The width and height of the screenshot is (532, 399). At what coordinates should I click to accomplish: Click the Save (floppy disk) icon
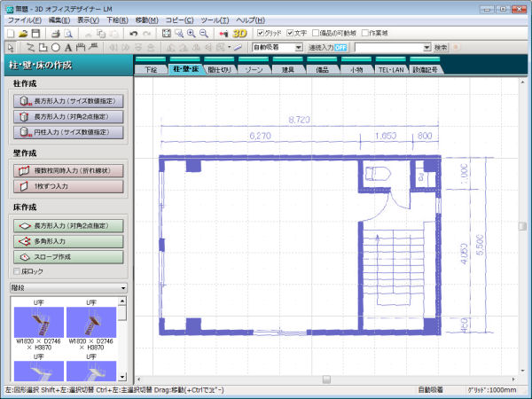click(35, 33)
